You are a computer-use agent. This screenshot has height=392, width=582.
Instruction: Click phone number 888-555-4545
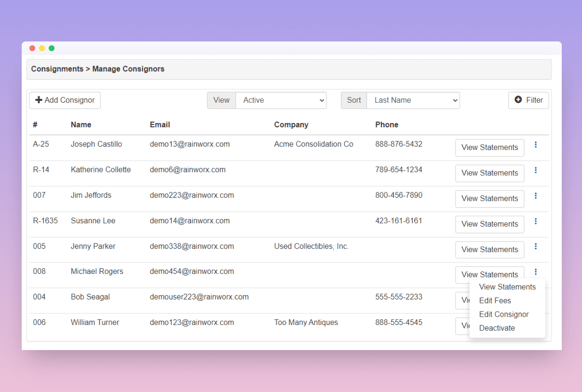pos(399,323)
